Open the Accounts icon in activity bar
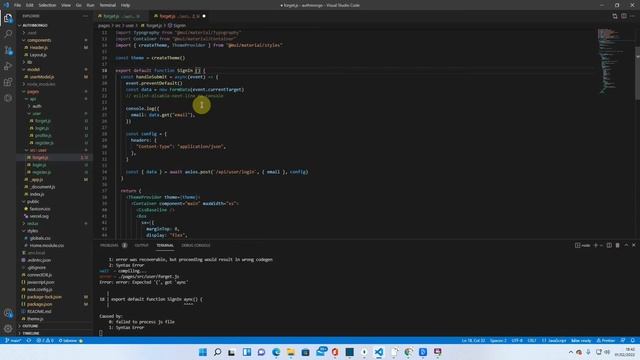Image resolution: width=640 pixels, height=360 pixels. [x=8, y=313]
